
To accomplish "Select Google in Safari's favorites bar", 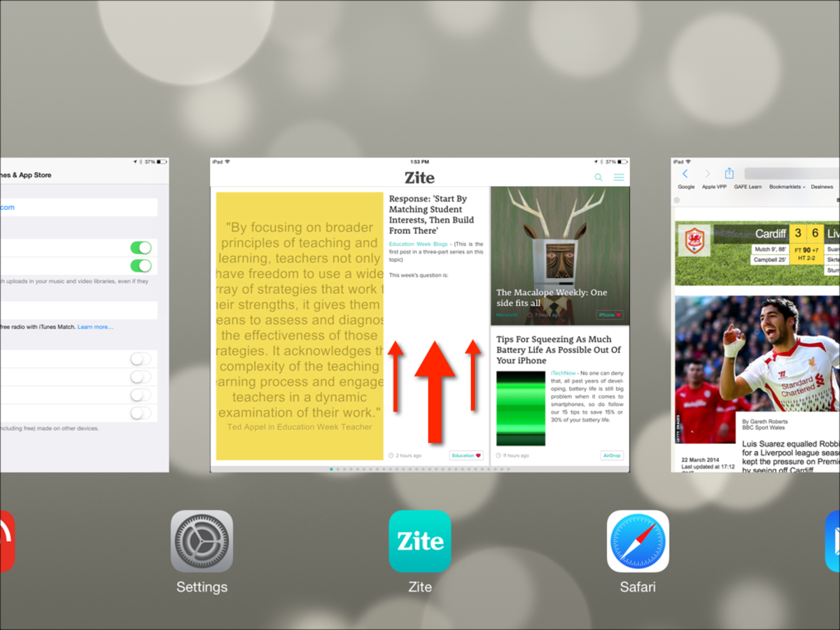I will (x=686, y=186).
